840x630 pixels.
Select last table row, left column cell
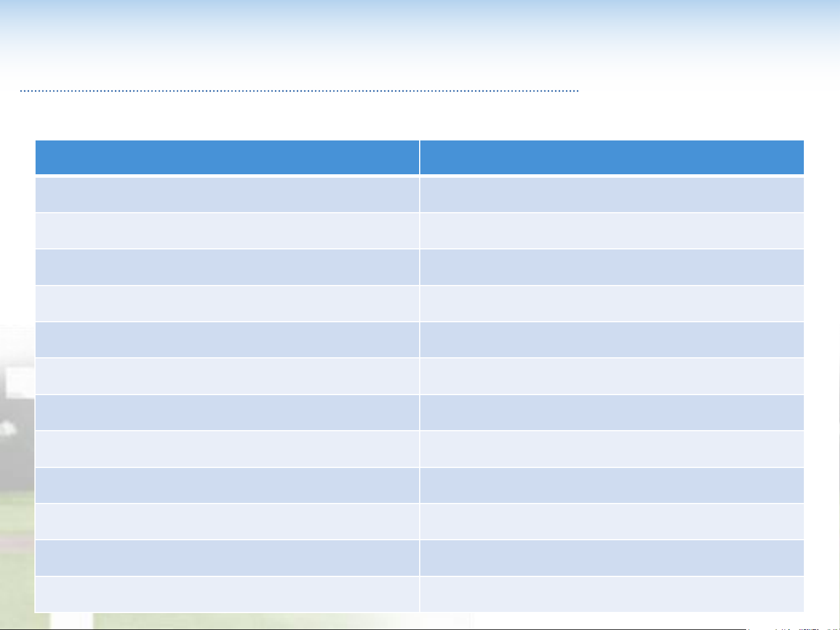click(x=227, y=594)
